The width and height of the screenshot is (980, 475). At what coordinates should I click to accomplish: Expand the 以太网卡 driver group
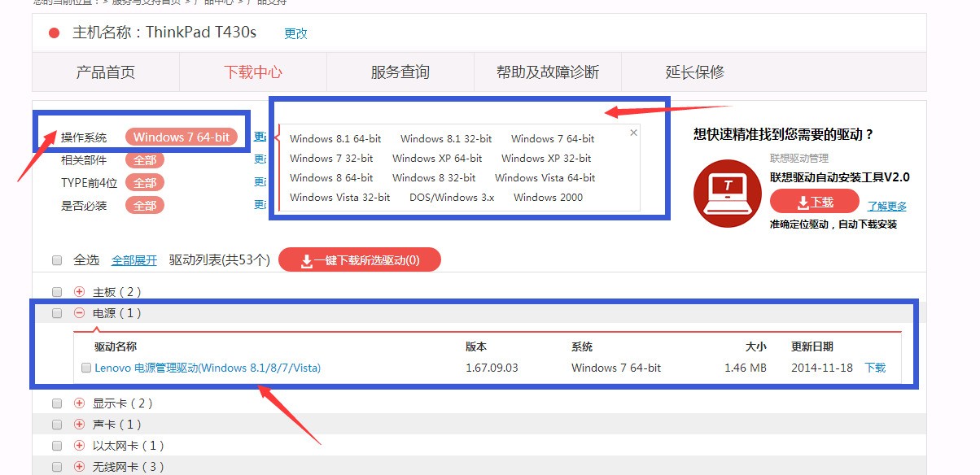tap(79, 446)
